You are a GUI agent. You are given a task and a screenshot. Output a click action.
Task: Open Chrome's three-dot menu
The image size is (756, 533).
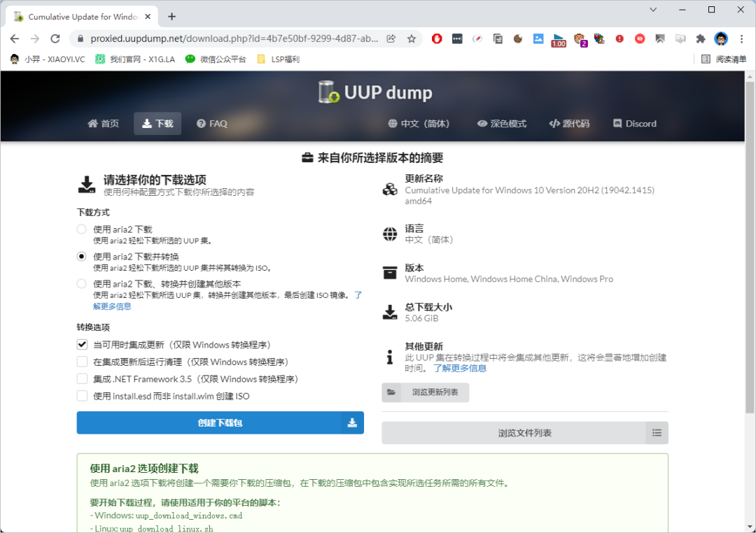pyautogui.click(x=741, y=38)
